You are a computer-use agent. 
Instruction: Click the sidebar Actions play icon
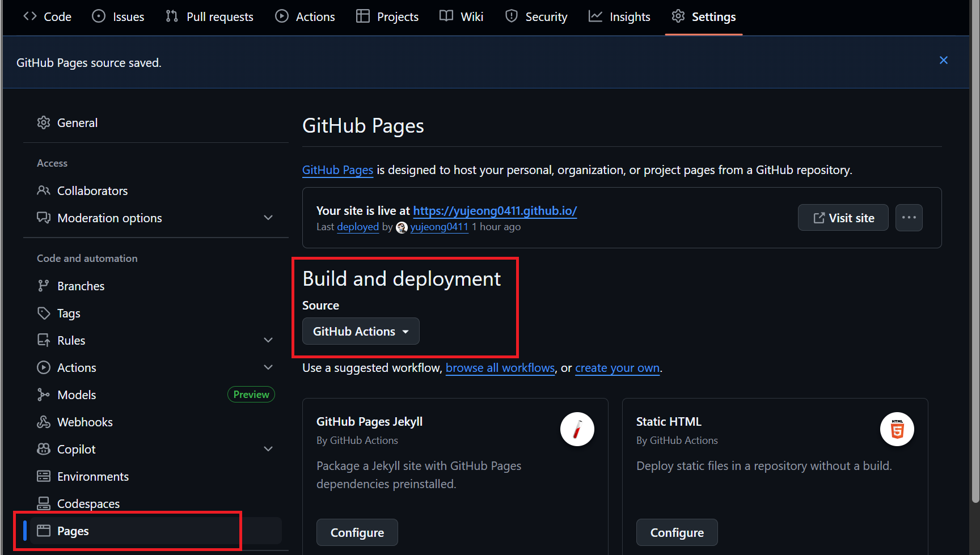tap(44, 367)
